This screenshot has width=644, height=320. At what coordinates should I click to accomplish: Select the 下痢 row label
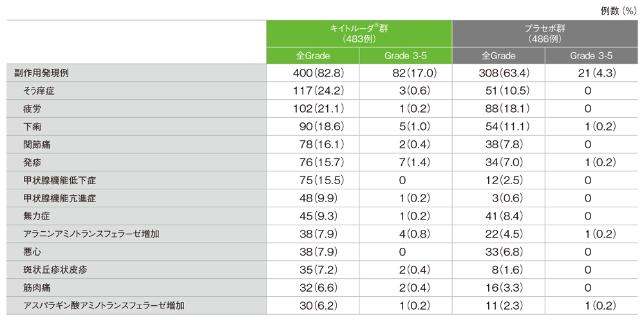coord(32,127)
